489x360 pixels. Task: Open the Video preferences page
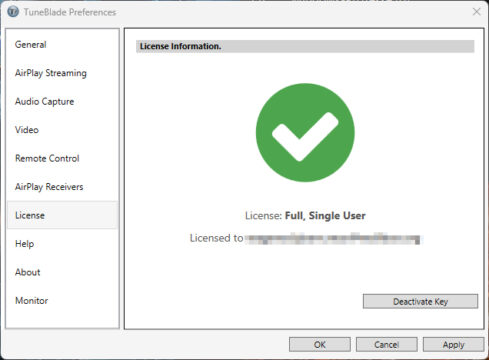pos(62,130)
